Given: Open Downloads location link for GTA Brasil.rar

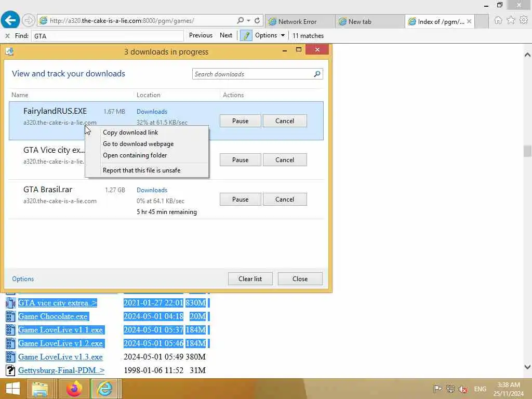Looking at the screenshot, I should pyautogui.click(x=152, y=190).
